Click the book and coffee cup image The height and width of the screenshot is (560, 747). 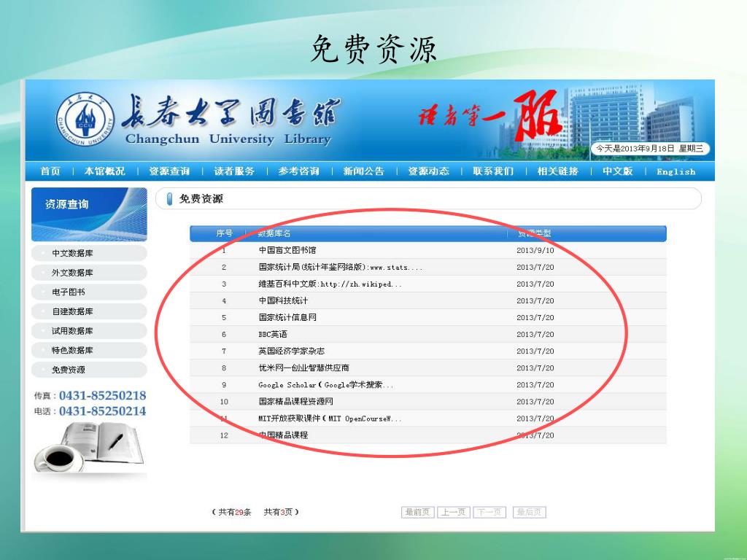pos(89,447)
